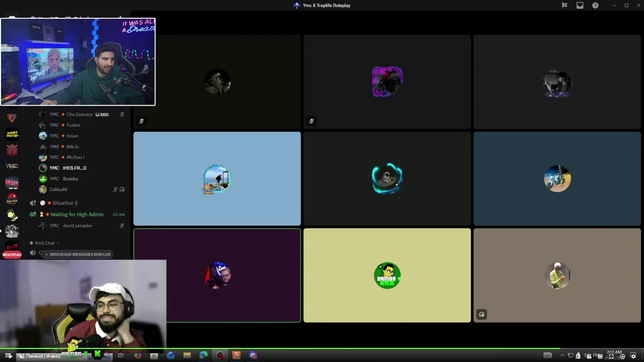The image size is (644, 362).
Task: Open Task View in the taskbar
Action: (121, 355)
